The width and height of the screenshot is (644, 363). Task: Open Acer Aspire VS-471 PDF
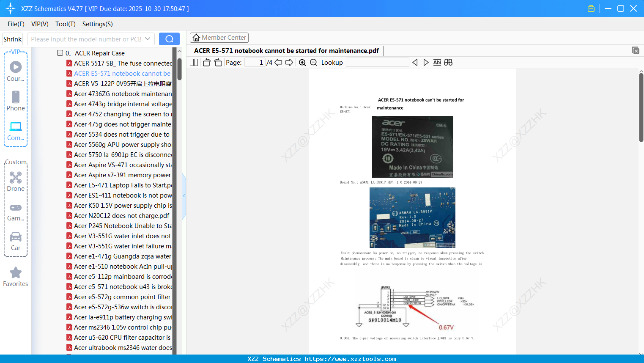pos(119,165)
